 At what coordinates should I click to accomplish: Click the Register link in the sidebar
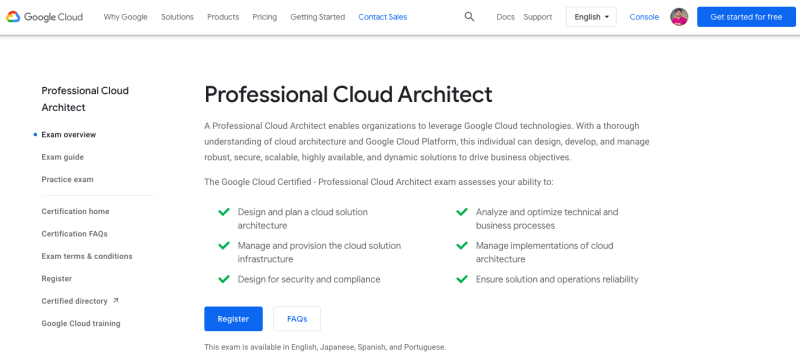[x=57, y=278]
